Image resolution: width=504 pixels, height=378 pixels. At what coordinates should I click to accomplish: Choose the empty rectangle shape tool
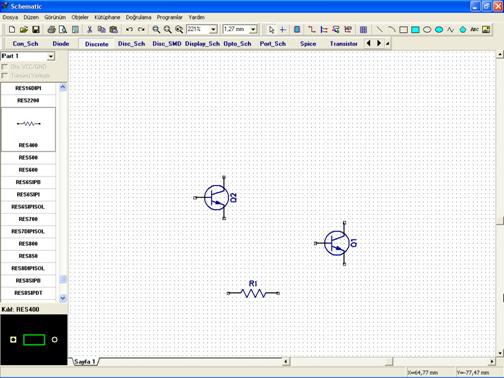[403, 30]
